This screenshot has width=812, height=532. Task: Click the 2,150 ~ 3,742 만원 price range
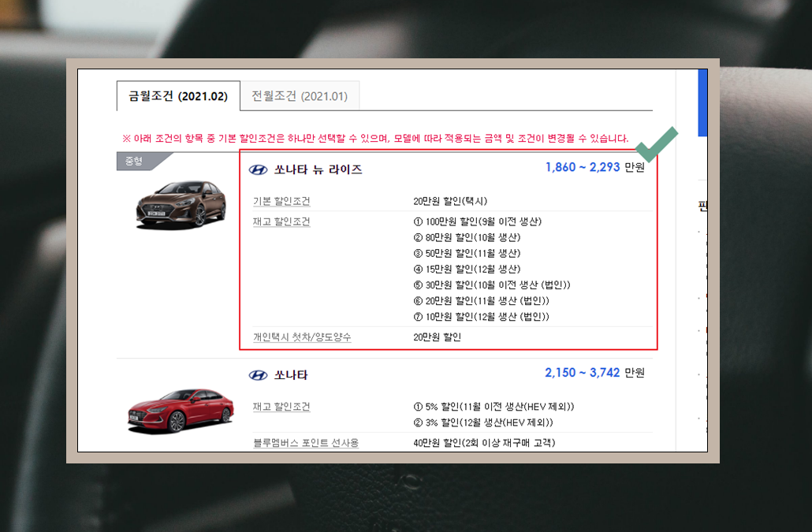pyautogui.click(x=594, y=373)
